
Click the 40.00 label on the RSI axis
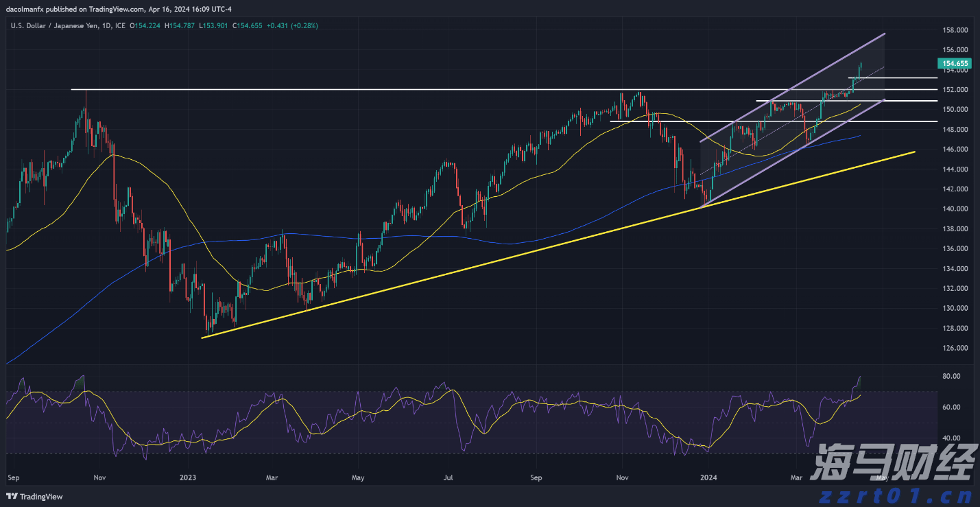coord(951,438)
